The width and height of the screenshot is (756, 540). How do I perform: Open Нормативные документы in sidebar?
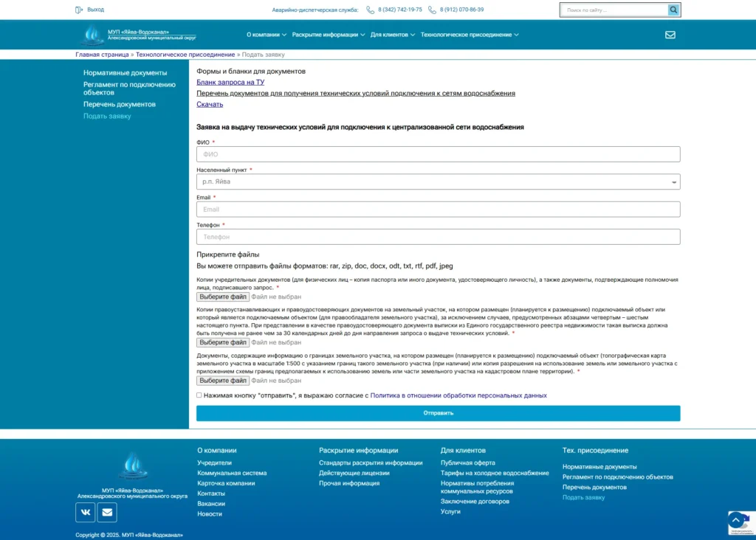coord(125,73)
